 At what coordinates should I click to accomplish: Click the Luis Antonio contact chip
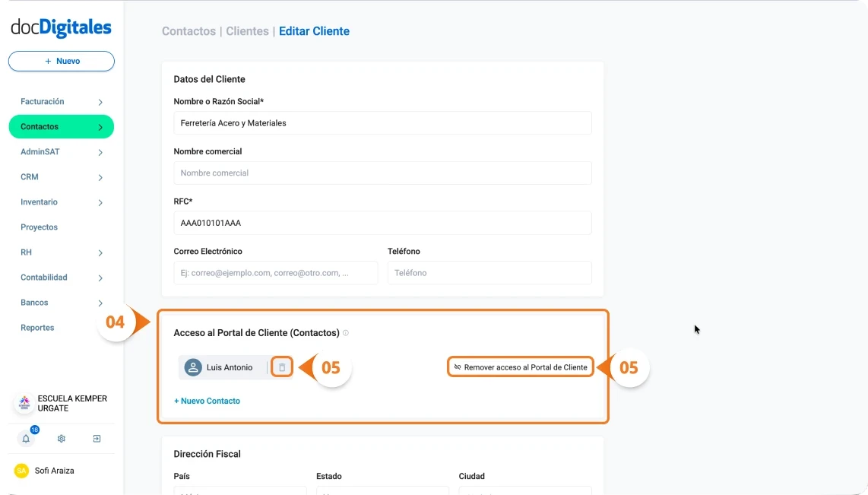coord(224,366)
